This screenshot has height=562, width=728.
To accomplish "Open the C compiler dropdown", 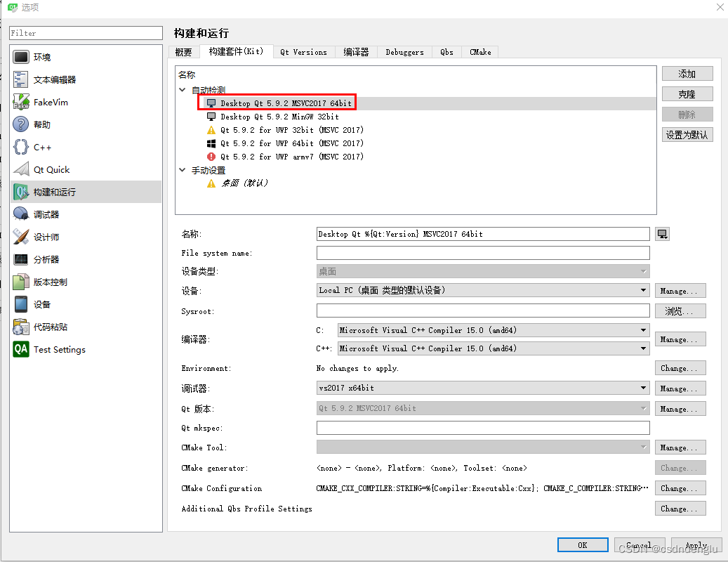I will (x=494, y=330).
